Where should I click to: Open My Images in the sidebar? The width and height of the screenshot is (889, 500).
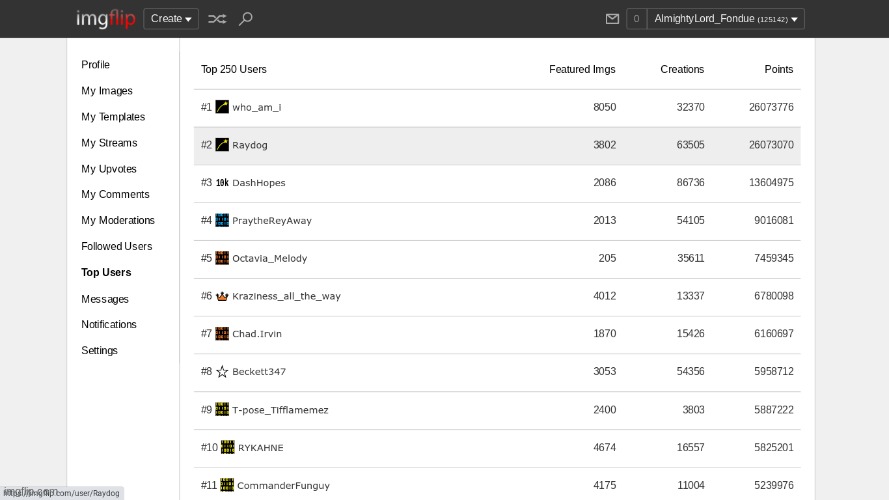[107, 91]
